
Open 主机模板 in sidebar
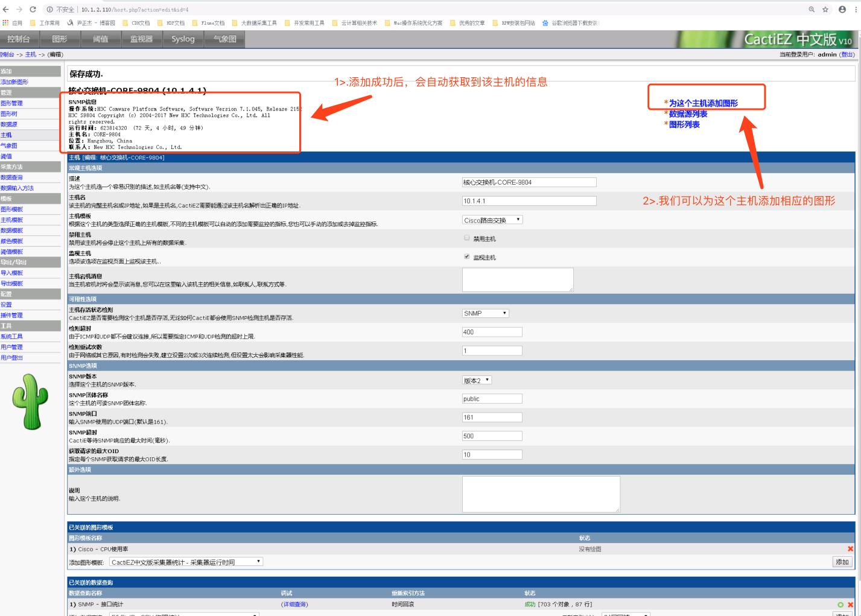click(x=11, y=220)
